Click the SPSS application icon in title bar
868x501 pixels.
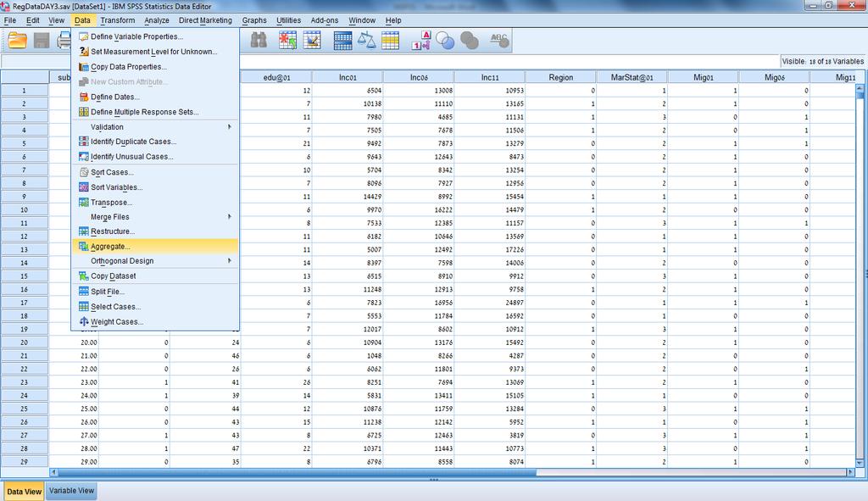pyautogui.click(x=6, y=6)
